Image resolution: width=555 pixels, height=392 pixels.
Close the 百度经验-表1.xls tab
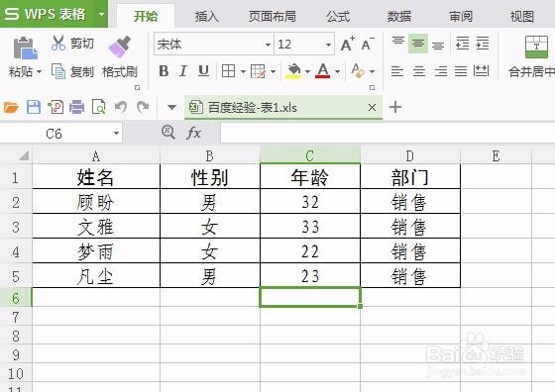372,108
